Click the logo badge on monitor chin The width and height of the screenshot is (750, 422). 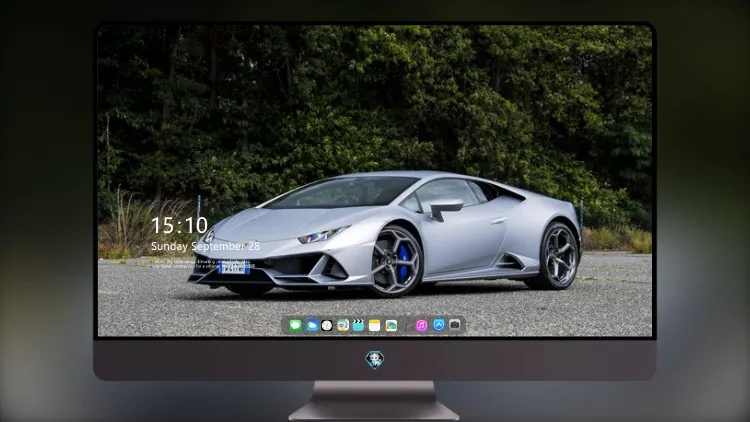point(375,360)
